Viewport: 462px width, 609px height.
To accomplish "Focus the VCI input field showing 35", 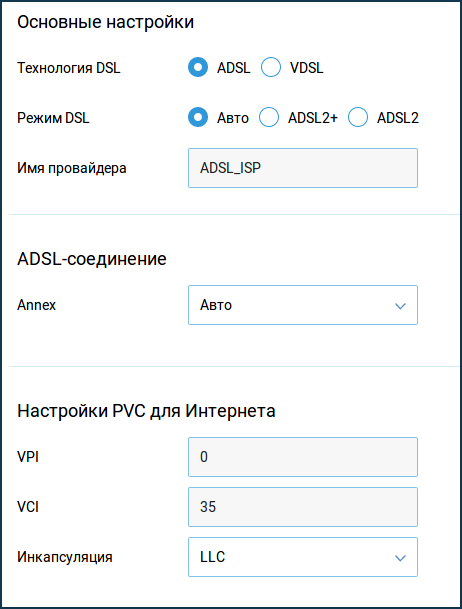I will [303, 507].
